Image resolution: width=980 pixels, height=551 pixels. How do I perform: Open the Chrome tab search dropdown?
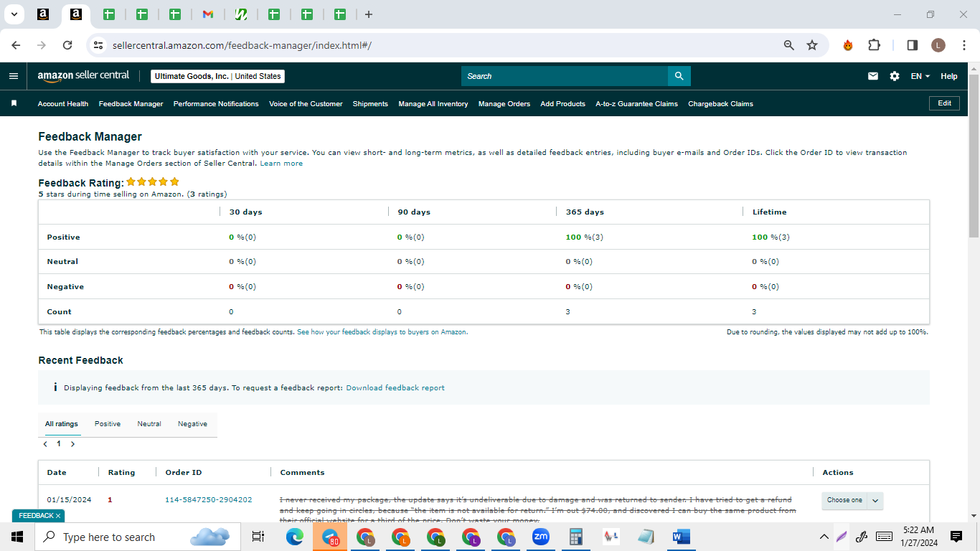14,14
